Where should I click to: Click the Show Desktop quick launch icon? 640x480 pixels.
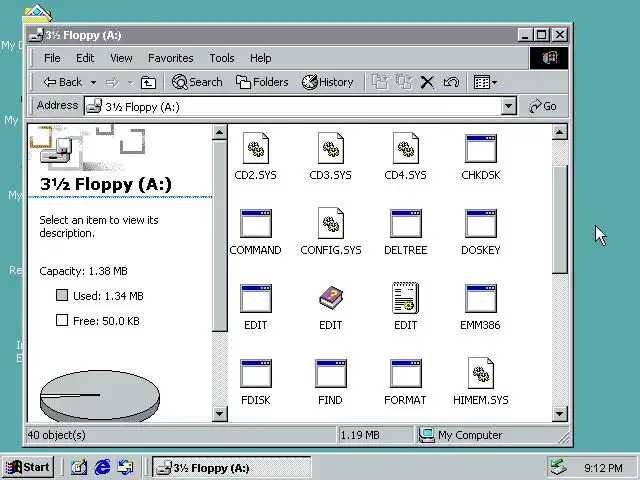79,467
